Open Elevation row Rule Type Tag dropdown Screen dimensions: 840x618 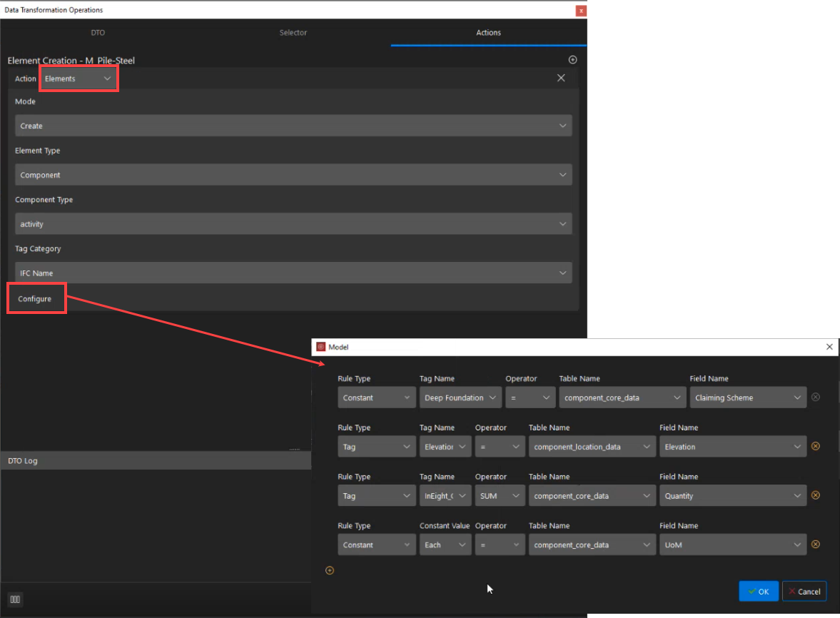377,447
